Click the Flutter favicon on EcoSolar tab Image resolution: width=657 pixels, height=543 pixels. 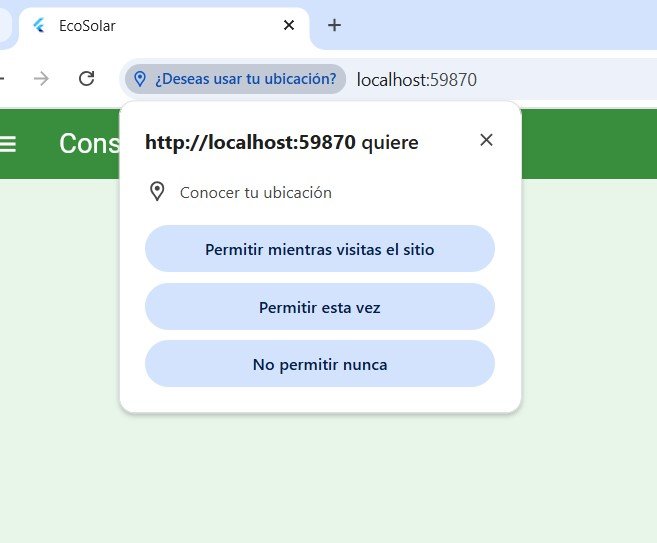pyautogui.click(x=39, y=26)
